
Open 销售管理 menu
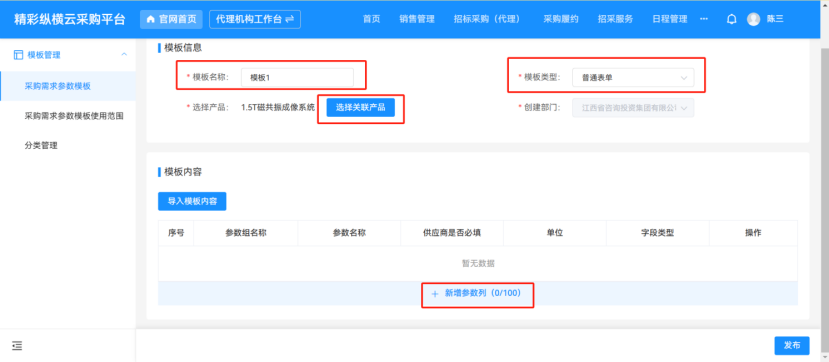pos(417,20)
